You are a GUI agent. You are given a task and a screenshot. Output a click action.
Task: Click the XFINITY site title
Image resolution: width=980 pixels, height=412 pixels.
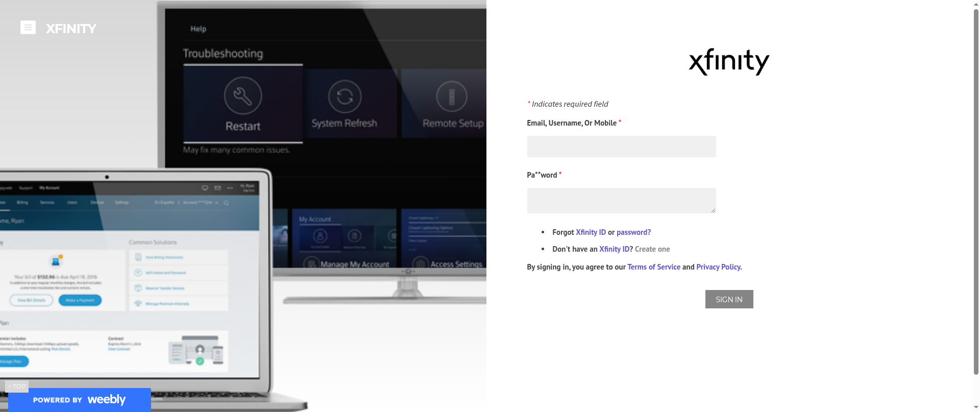(71, 29)
